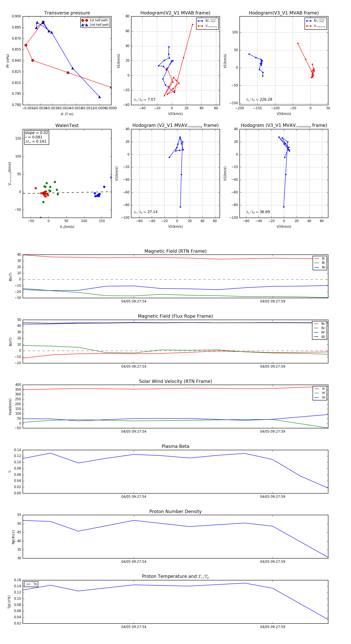Image resolution: width=351 pixels, height=644 pixels.
Task: Select the "By'" legend entry
Action: click(x=320, y=328)
